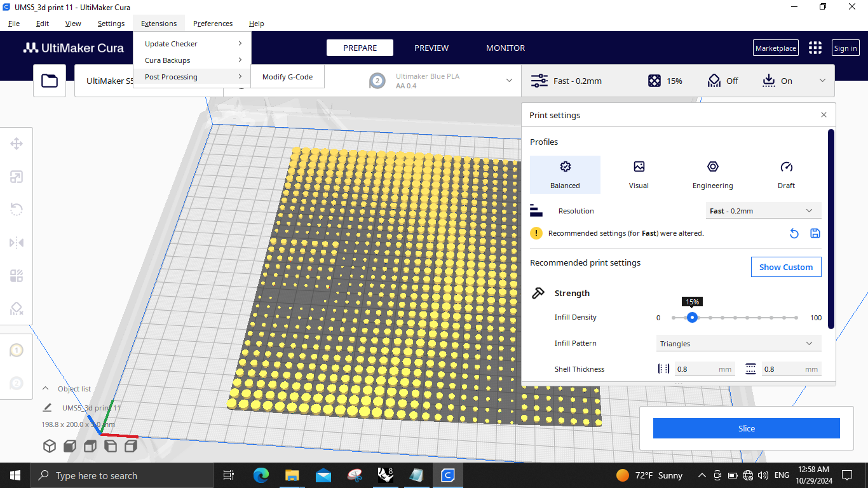Image resolution: width=868 pixels, height=488 pixels.
Task: Reset altered recommended settings arrow icon
Action: [794, 234]
